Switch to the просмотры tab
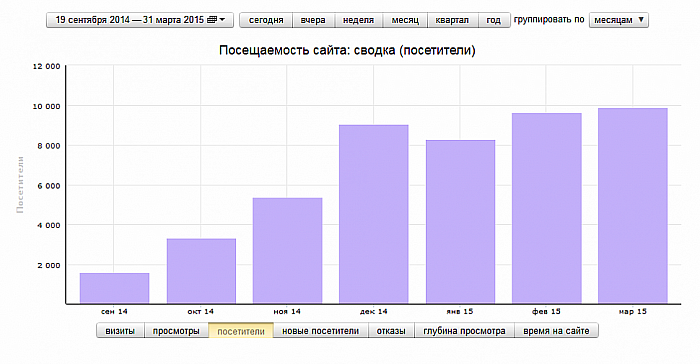 tap(176, 331)
